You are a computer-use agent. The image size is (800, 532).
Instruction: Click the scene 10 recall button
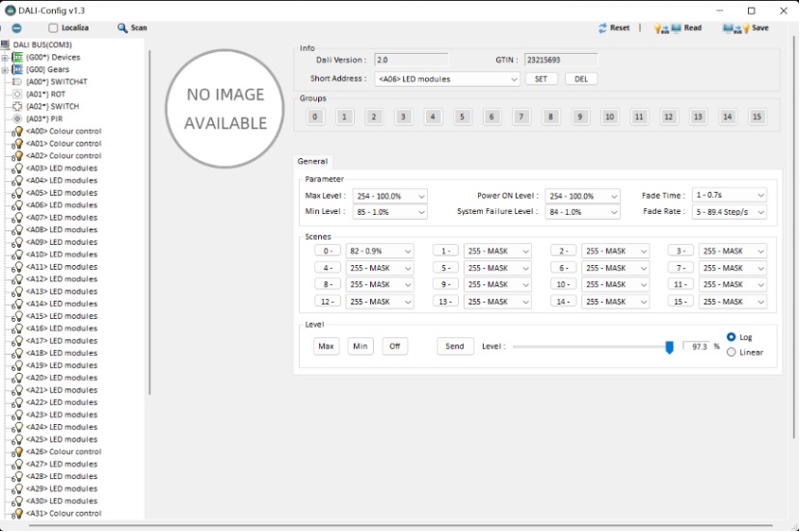(x=563, y=284)
